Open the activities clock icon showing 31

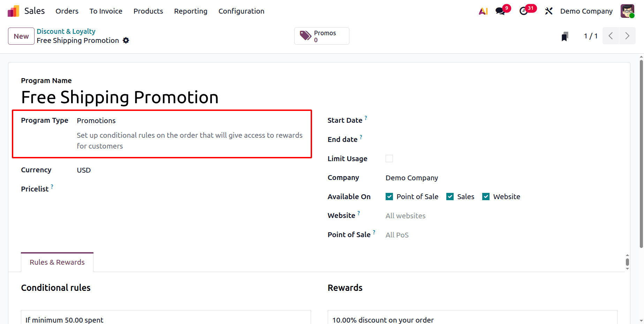[524, 11]
